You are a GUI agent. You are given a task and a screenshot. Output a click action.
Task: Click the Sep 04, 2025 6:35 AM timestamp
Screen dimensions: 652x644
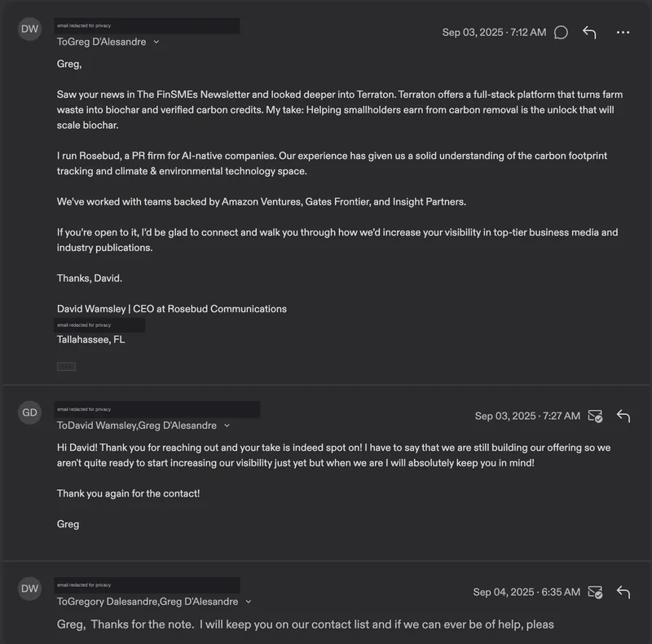[x=526, y=592]
